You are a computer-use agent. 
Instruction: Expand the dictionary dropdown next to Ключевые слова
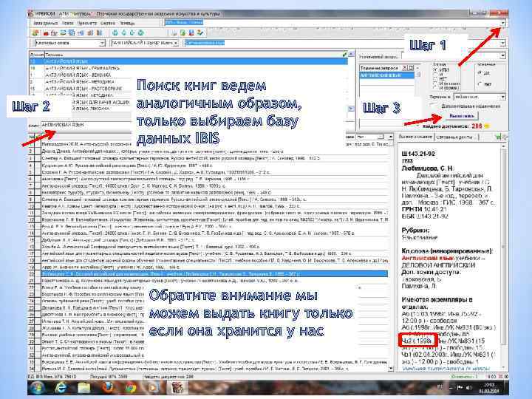tap(176, 43)
